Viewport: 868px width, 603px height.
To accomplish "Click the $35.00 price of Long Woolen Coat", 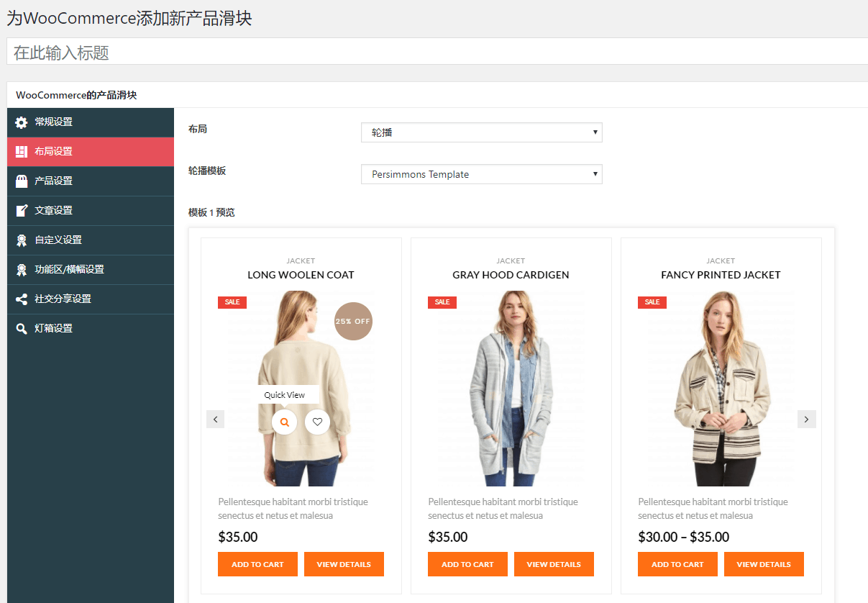I will [238, 537].
